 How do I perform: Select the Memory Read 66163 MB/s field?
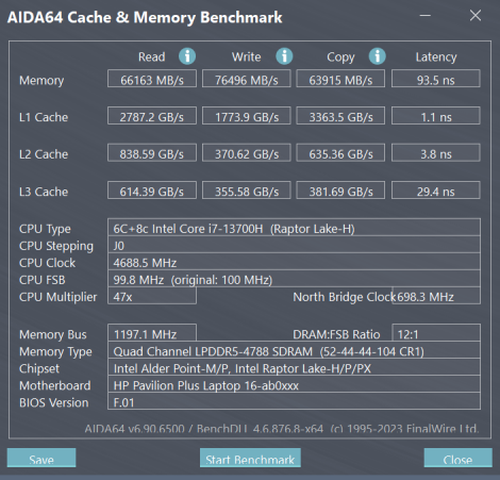[x=152, y=79]
